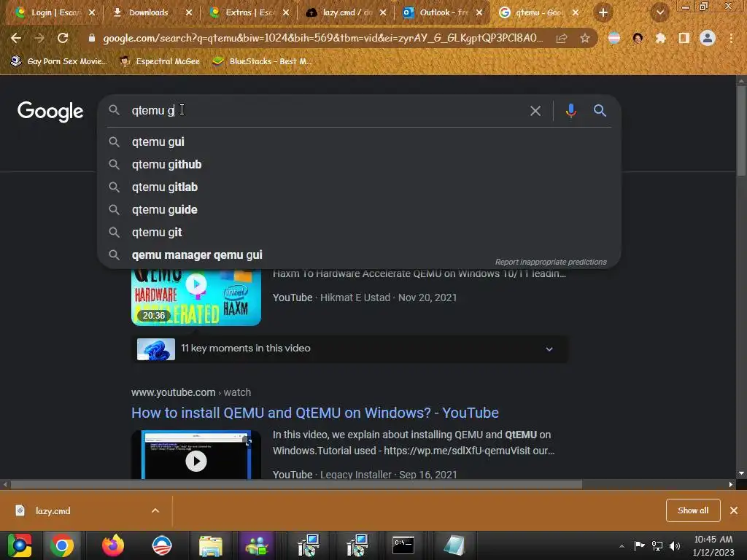Close the Downloads tab
The width and height of the screenshot is (747, 560).
pyautogui.click(x=189, y=13)
